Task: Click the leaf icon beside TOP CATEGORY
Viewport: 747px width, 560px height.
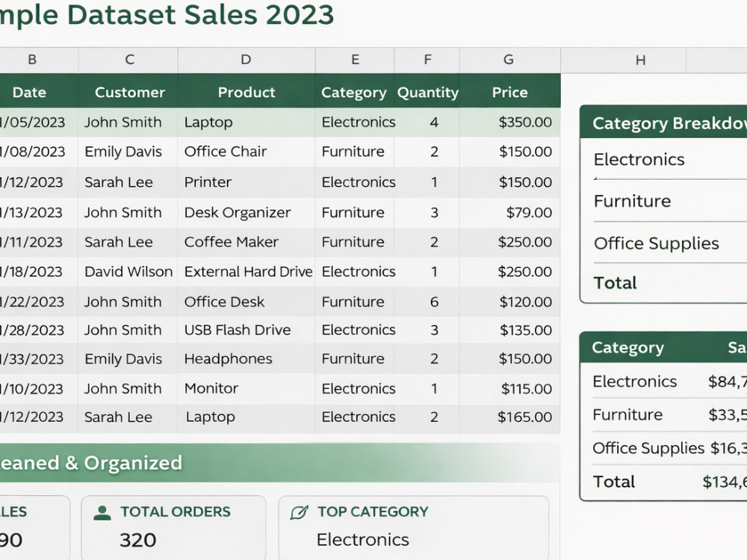Action: pos(300,512)
